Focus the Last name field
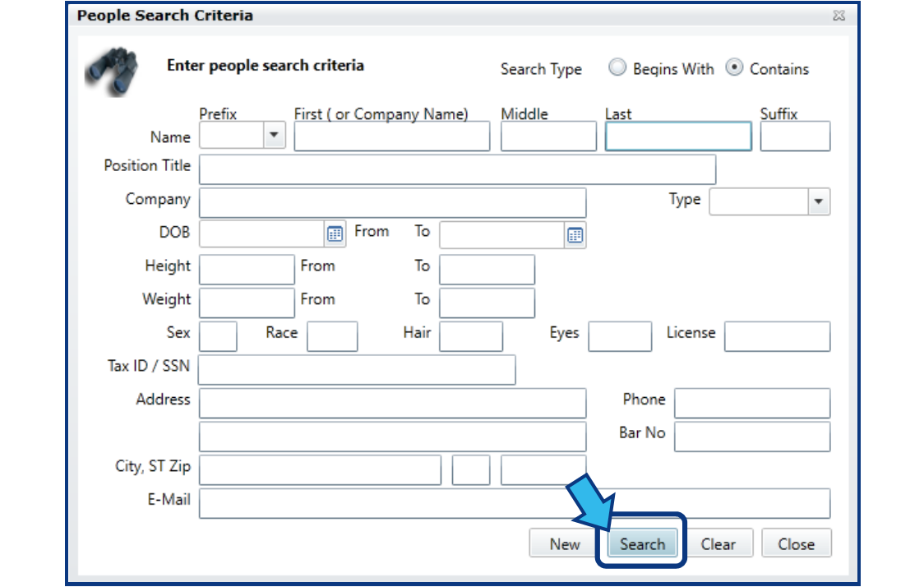 coord(678,136)
